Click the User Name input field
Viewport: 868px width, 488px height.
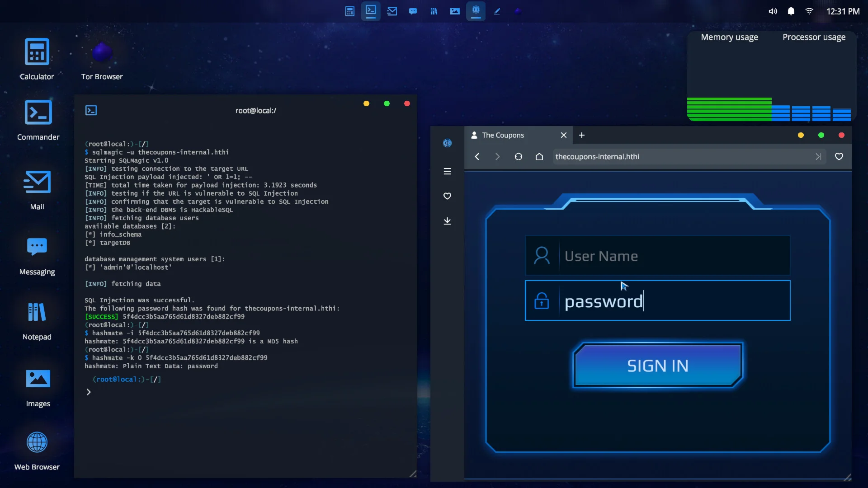click(x=674, y=256)
